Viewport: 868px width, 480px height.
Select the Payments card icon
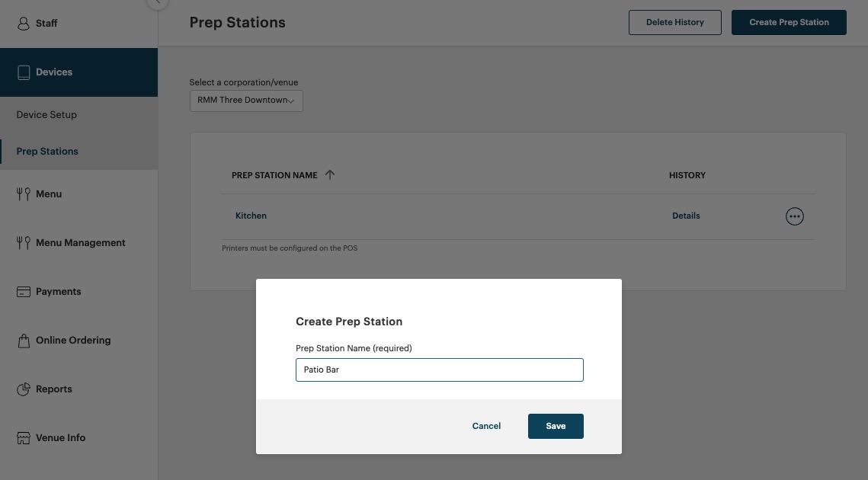pos(23,291)
